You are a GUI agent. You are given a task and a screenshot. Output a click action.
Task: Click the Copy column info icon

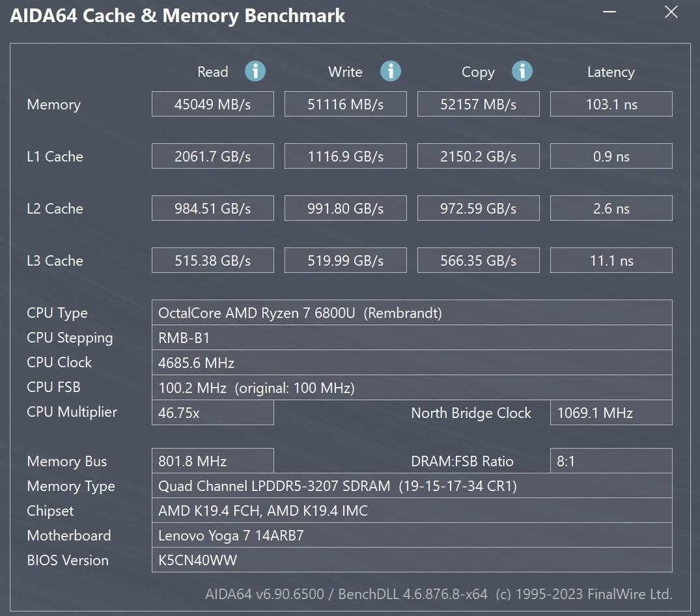(522, 71)
